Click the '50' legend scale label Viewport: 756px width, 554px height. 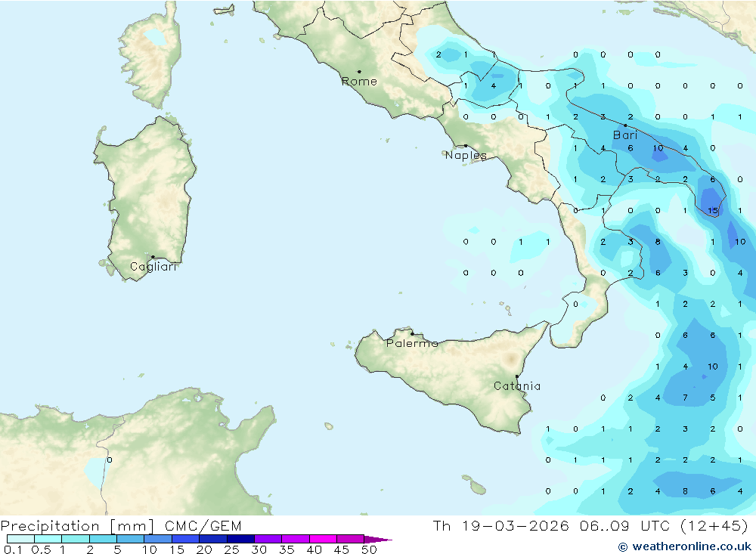pos(369,549)
